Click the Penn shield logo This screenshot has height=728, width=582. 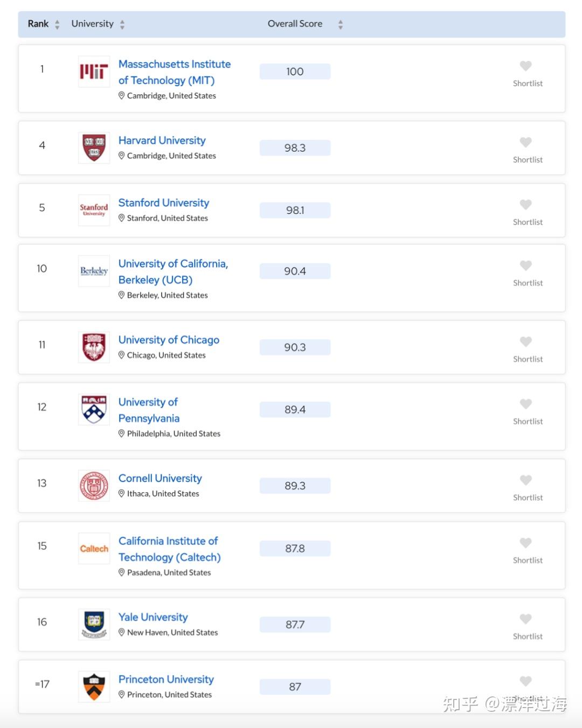pyautogui.click(x=94, y=409)
